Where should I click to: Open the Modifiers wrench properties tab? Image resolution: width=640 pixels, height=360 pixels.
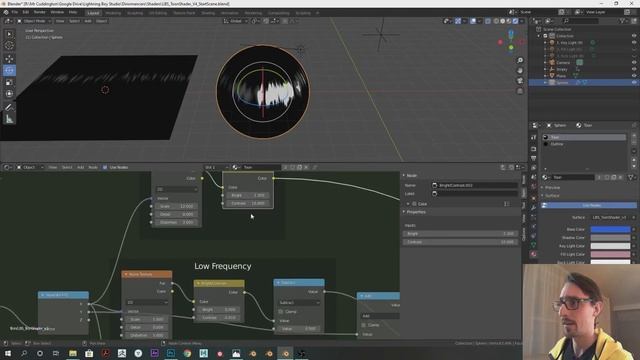(533, 207)
